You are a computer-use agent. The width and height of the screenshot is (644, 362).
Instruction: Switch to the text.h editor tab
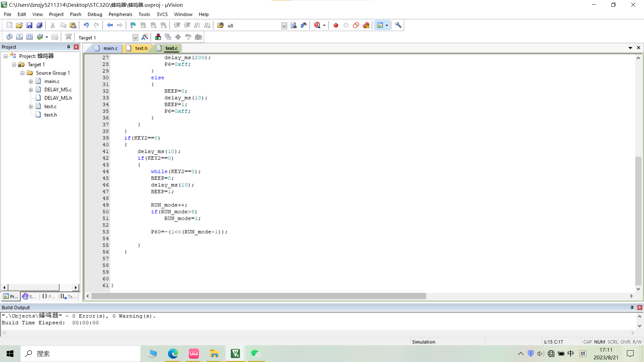coord(138,48)
